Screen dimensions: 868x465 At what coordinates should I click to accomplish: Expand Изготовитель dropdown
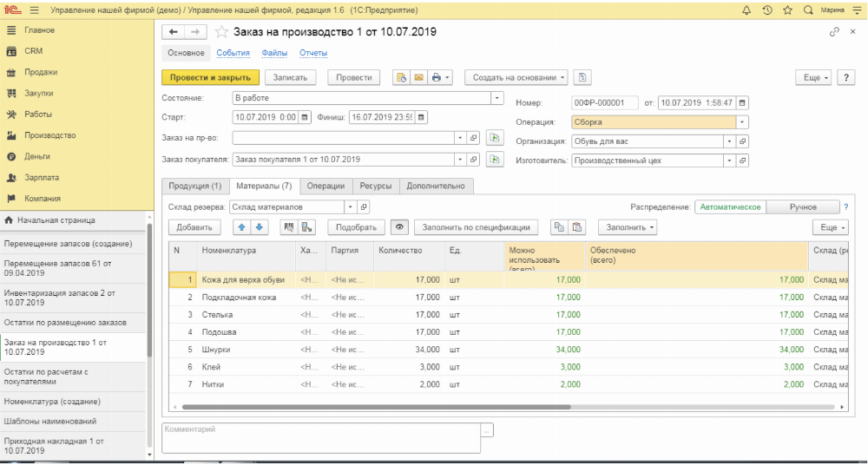click(x=731, y=160)
